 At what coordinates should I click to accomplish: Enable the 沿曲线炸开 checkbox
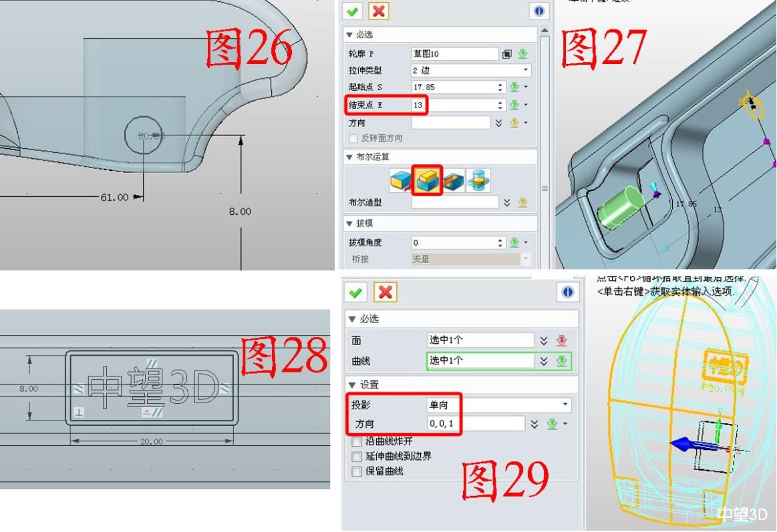tap(357, 441)
